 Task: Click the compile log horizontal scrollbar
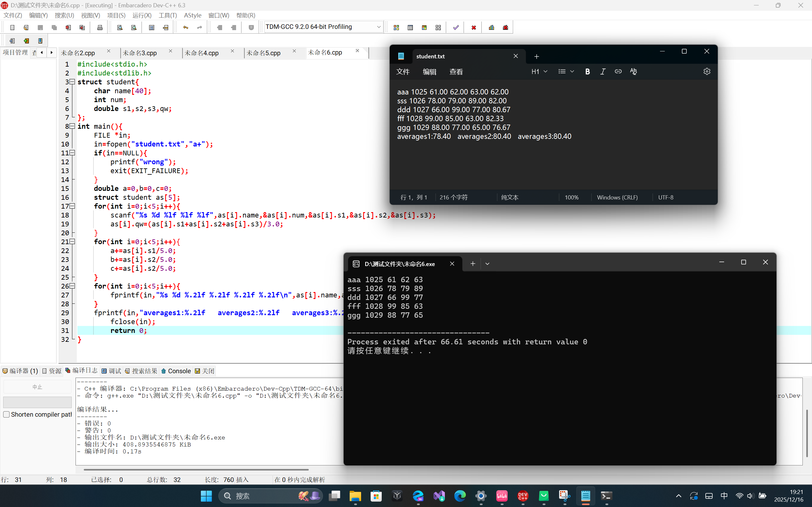[196, 470]
